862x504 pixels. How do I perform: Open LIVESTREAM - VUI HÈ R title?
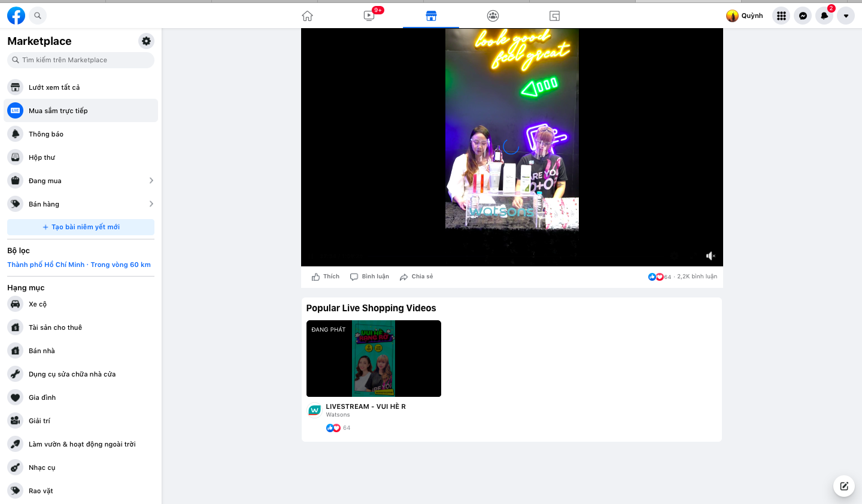[x=366, y=406]
